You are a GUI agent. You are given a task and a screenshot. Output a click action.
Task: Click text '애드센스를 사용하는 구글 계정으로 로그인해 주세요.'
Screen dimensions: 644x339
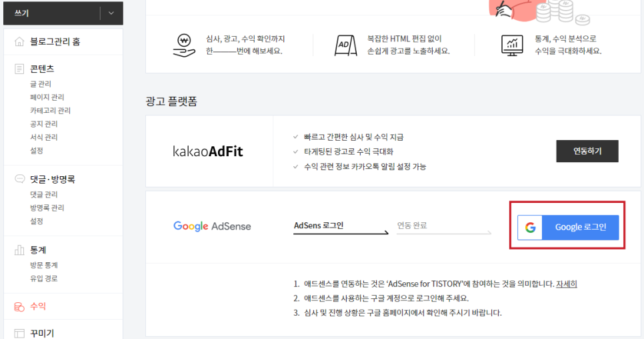point(386,298)
